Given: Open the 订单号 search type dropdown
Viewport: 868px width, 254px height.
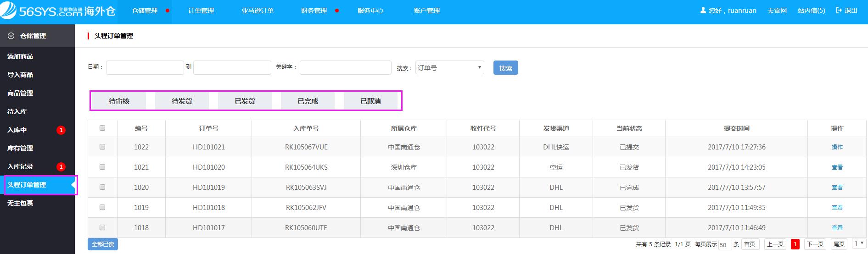Looking at the screenshot, I should pyautogui.click(x=449, y=68).
